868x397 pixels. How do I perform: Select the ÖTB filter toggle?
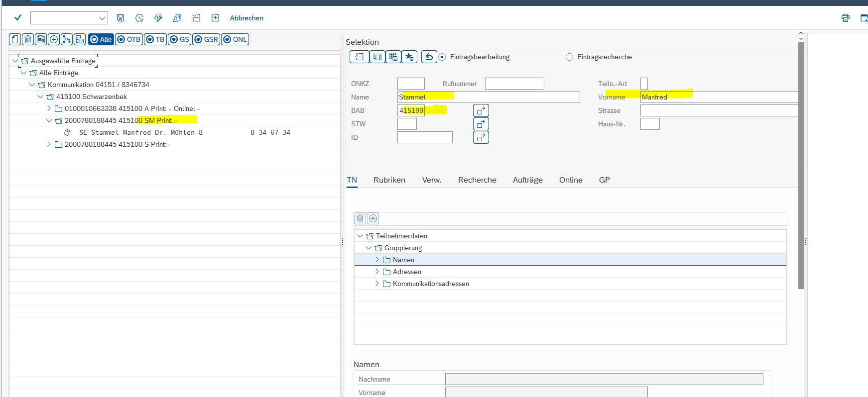click(x=129, y=39)
